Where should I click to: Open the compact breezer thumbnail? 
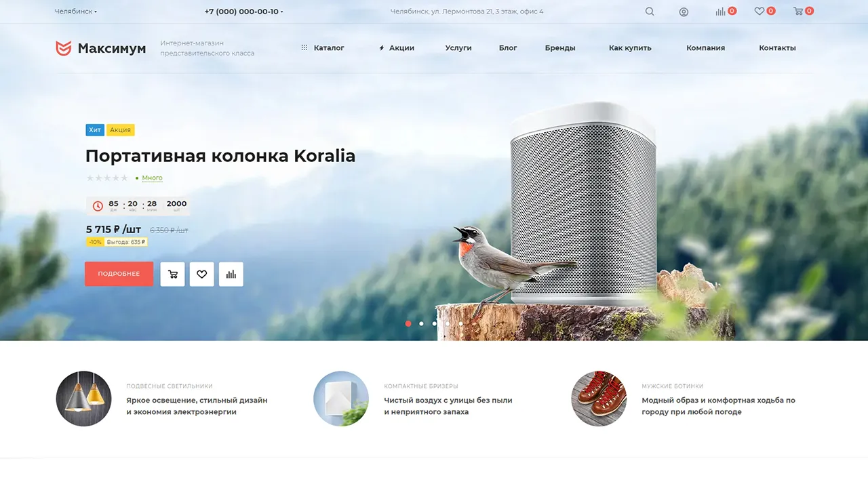341,399
